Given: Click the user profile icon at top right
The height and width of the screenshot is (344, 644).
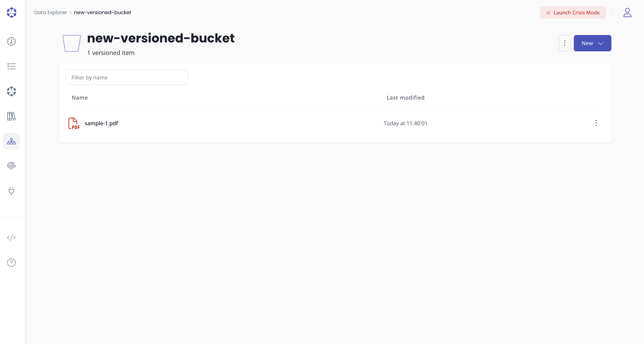Looking at the screenshot, I should [627, 12].
